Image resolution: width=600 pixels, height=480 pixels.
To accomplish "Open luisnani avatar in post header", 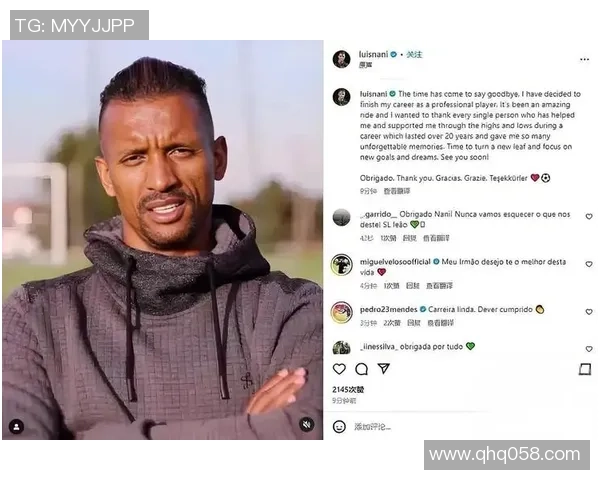I will (x=341, y=59).
